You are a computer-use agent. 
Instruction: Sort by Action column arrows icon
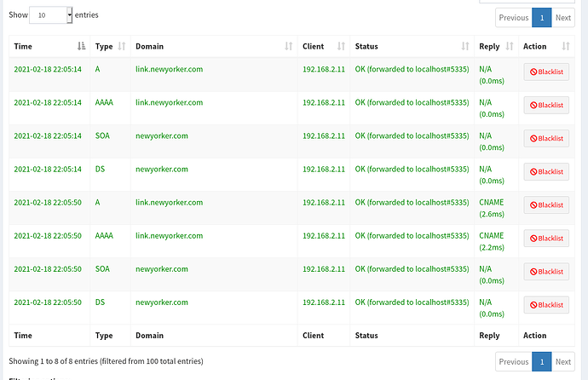(566, 46)
